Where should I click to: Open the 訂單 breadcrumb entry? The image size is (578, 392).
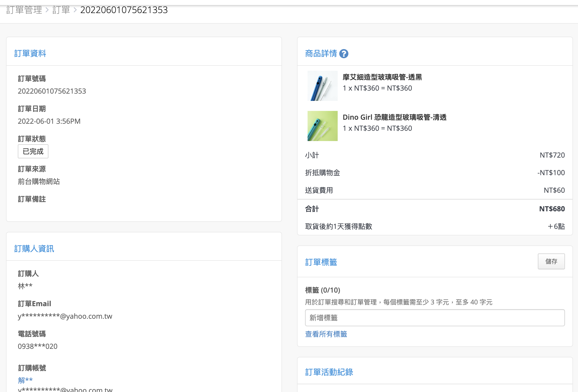tap(61, 10)
